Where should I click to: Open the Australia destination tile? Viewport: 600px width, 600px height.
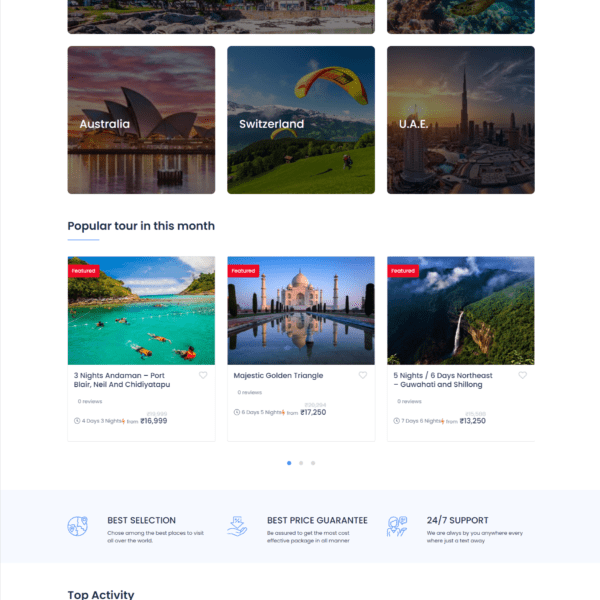click(x=141, y=120)
